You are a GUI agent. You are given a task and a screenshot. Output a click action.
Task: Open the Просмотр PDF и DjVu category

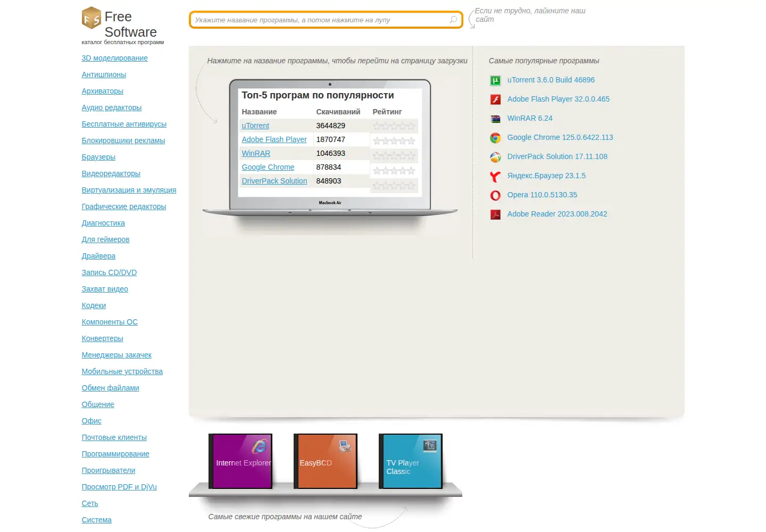point(119,487)
